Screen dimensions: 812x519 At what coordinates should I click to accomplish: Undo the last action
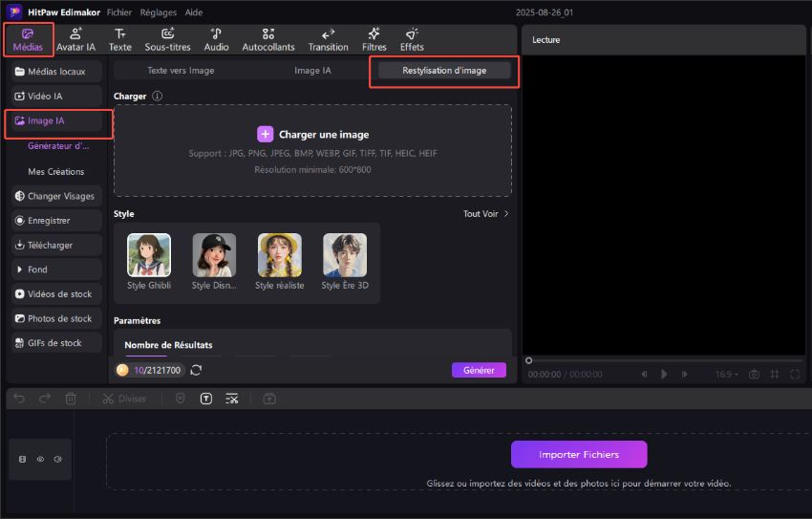[19, 399]
